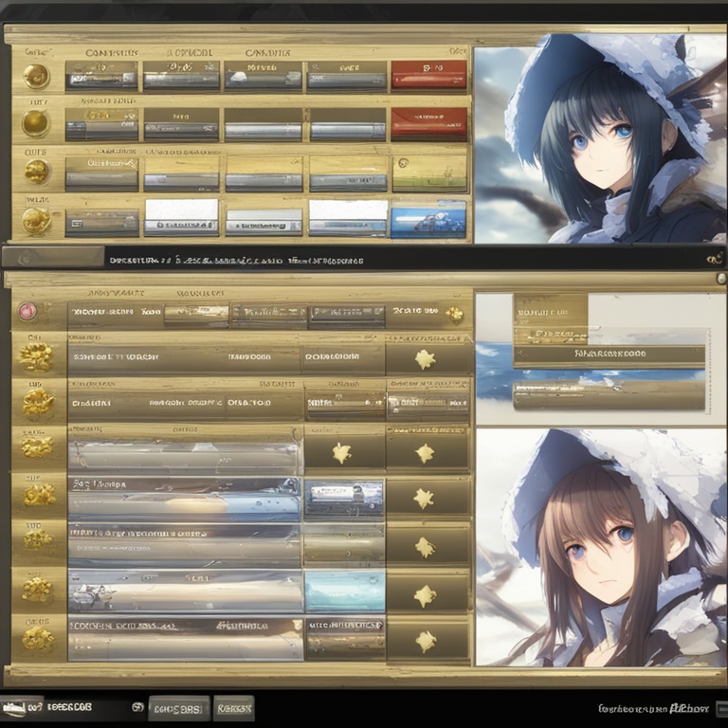Click the gold coin icon of the second top row
This screenshot has height=728, width=728.
pyautogui.click(x=35, y=123)
